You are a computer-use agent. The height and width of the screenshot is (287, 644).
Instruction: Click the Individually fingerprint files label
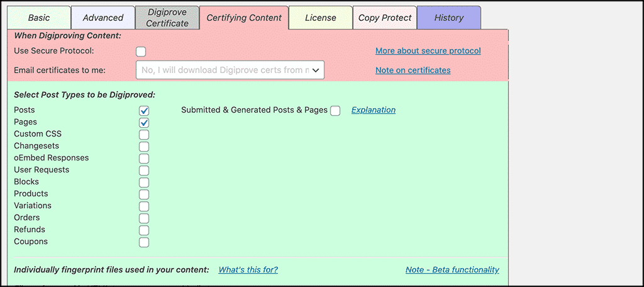tap(111, 270)
